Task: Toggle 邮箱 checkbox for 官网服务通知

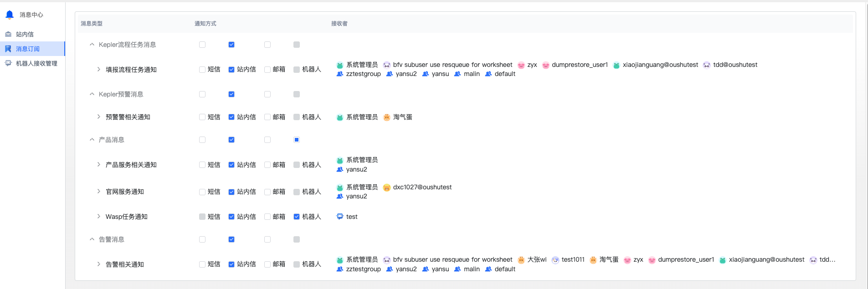Action: click(267, 192)
